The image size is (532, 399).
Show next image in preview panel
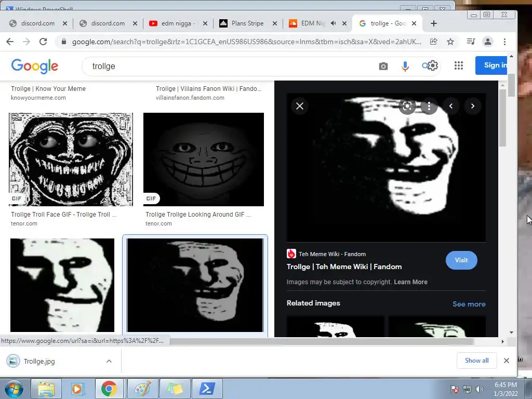(x=473, y=106)
